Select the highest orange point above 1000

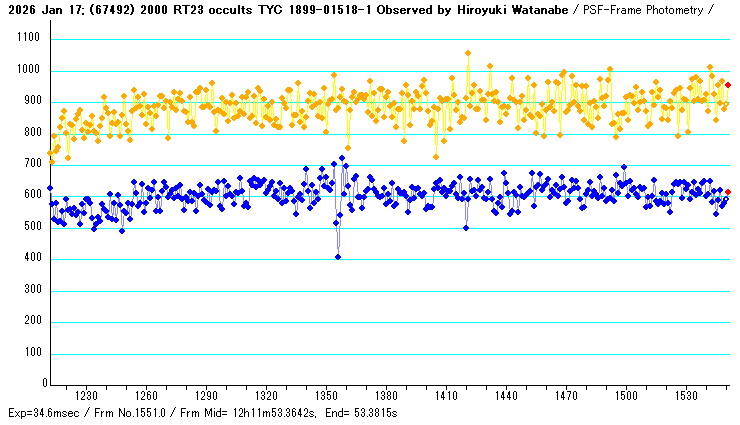pos(468,53)
